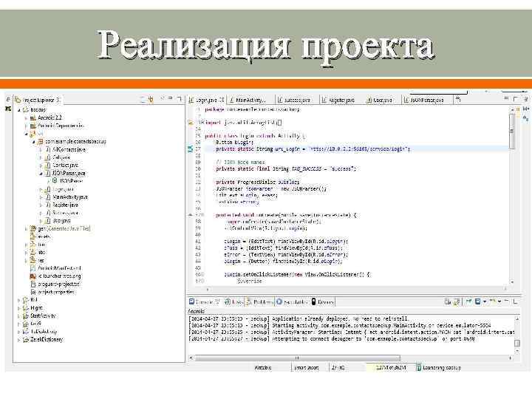532x399 pixels.
Task: Select User.java in Project Explorer tree
Action: coord(62,221)
